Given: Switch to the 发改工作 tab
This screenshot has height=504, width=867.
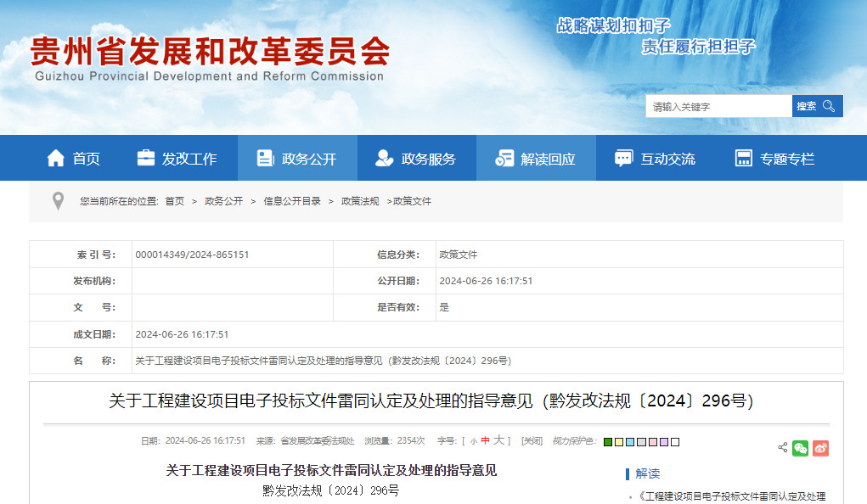Looking at the screenshot, I should (178, 157).
